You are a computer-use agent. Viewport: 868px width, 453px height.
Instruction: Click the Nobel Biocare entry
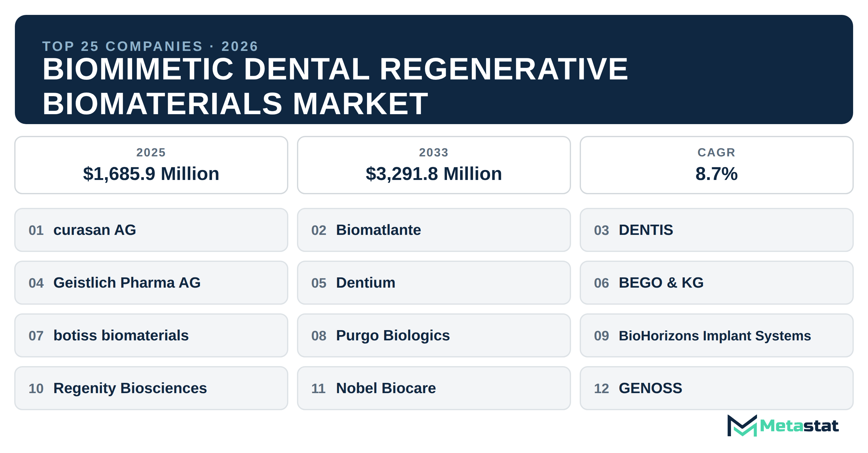pos(434,388)
